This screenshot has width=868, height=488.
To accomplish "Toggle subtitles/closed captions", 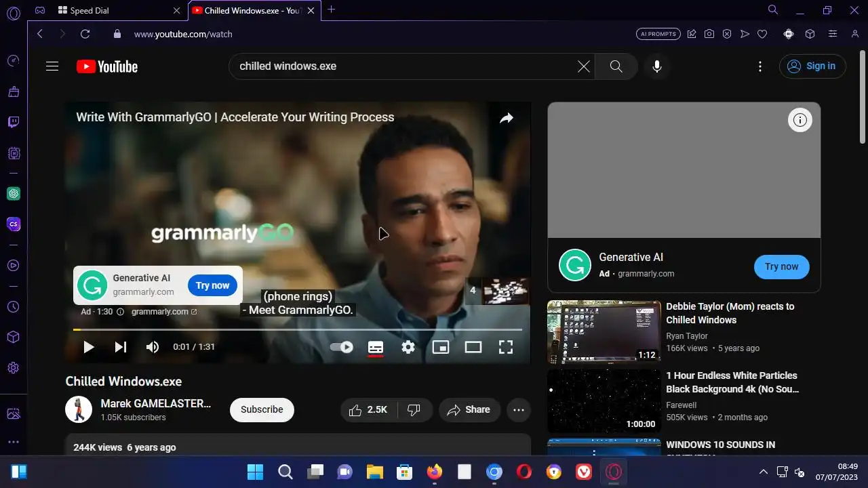I will coord(376,347).
